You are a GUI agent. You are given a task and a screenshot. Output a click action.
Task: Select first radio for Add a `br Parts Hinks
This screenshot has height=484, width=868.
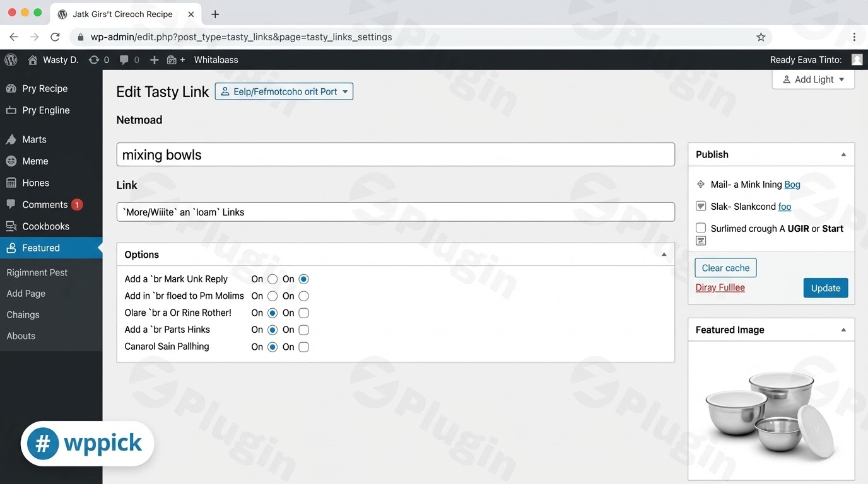tap(273, 330)
